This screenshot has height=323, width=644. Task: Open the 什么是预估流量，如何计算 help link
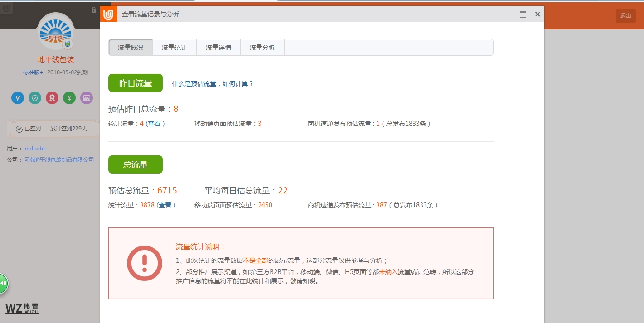tap(213, 84)
